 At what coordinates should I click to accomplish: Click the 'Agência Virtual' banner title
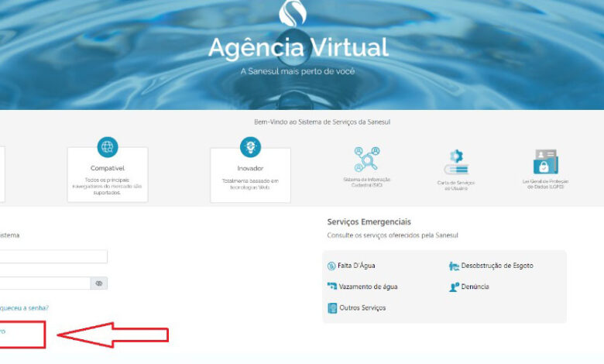(299, 48)
